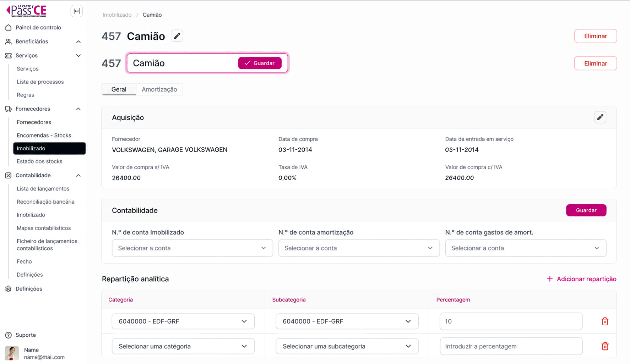630x364 pixels.
Task: Delete the 6040000 - EDF-GRF repartition row
Action: click(x=605, y=321)
